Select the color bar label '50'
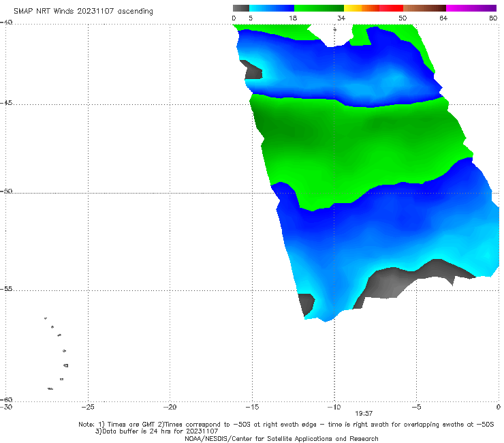The image size is (504, 443). point(403,18)
